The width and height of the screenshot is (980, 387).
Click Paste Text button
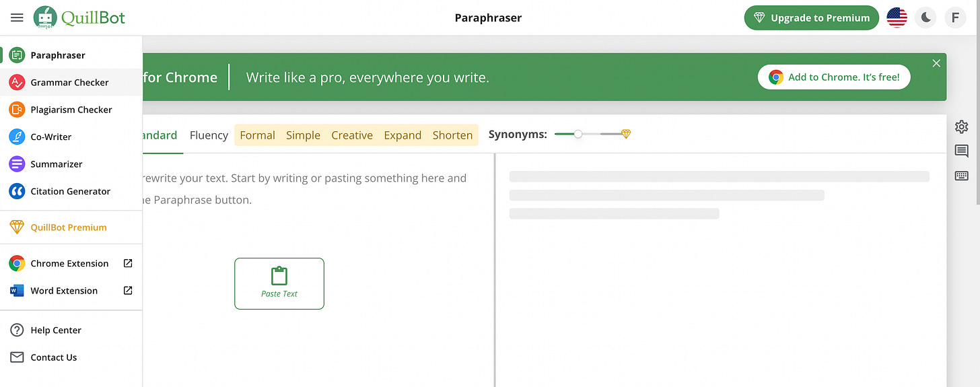[x=279, y=283]
